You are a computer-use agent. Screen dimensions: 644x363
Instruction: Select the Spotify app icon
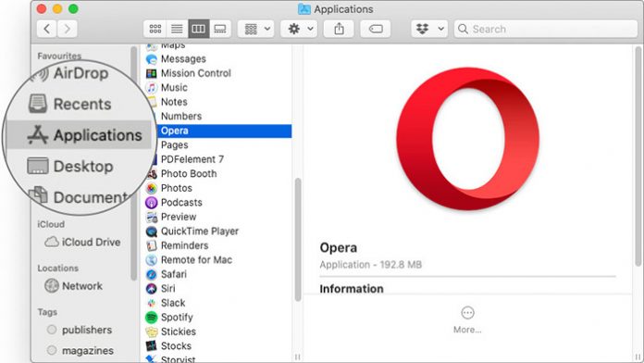[152, 318]
